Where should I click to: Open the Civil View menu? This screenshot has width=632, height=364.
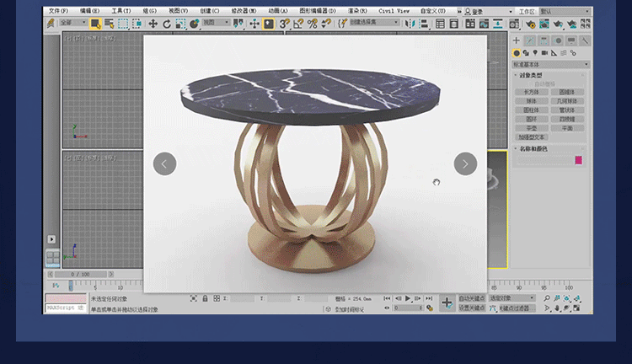pyautogui.click(x=394, y=11)
